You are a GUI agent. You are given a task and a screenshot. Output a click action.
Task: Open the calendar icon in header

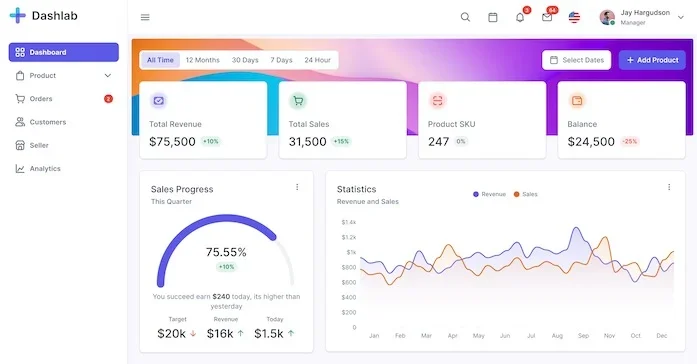tap(493, 17)
